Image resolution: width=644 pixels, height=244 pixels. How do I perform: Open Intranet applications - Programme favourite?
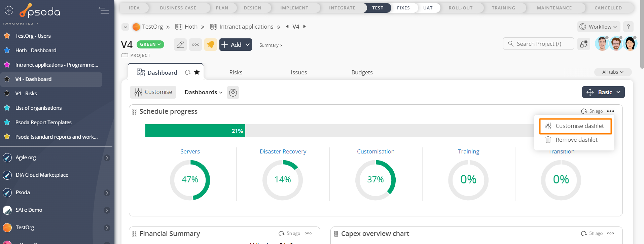click(57, 65)
